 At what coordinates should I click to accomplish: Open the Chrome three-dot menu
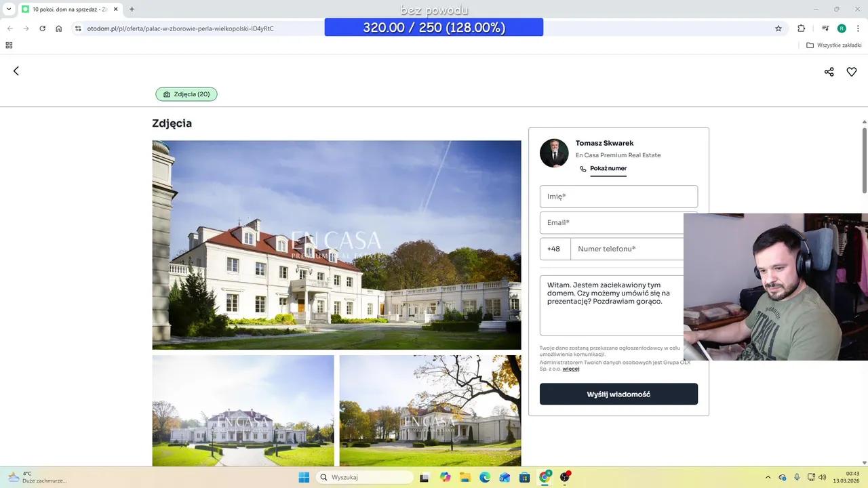(x=859, y=28)
